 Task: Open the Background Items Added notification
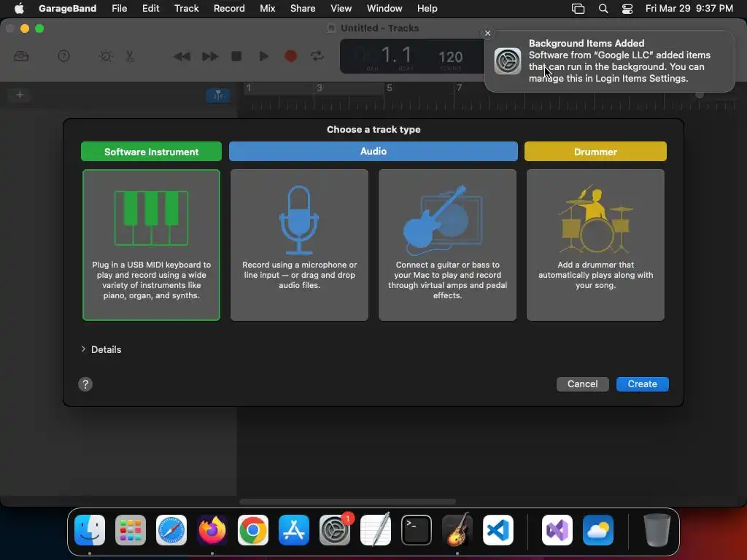[x=610, y=61]
